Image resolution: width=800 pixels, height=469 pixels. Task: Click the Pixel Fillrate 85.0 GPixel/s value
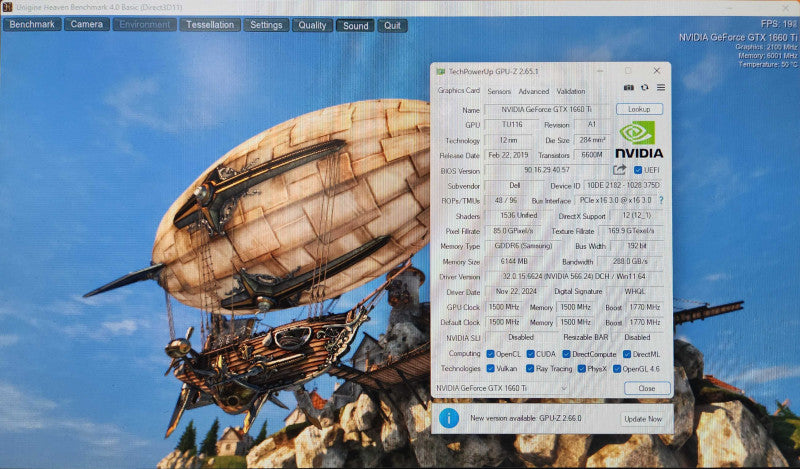pyautogui.click(x=513, y=231)
